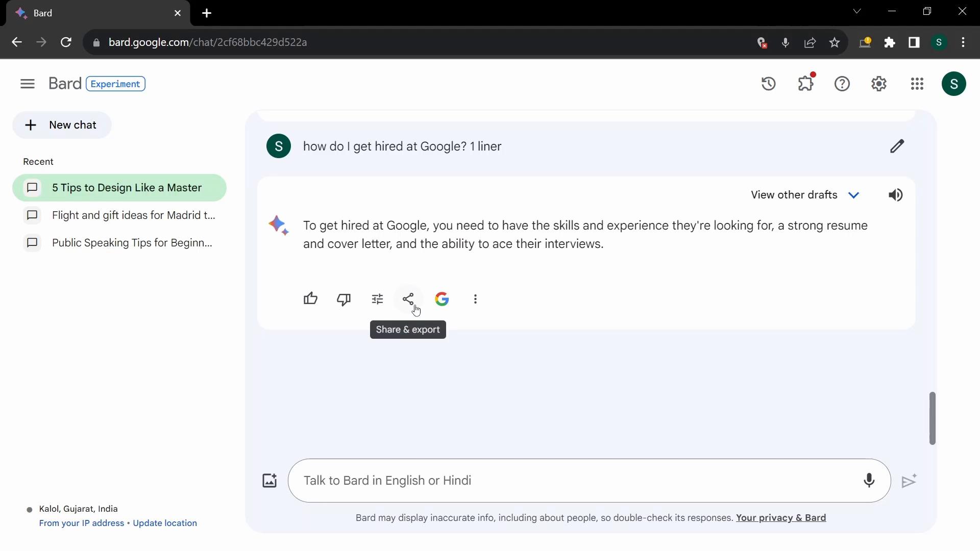Click the thumbs up icon
Screen dimensions: 980x551
tap(311, 298)
